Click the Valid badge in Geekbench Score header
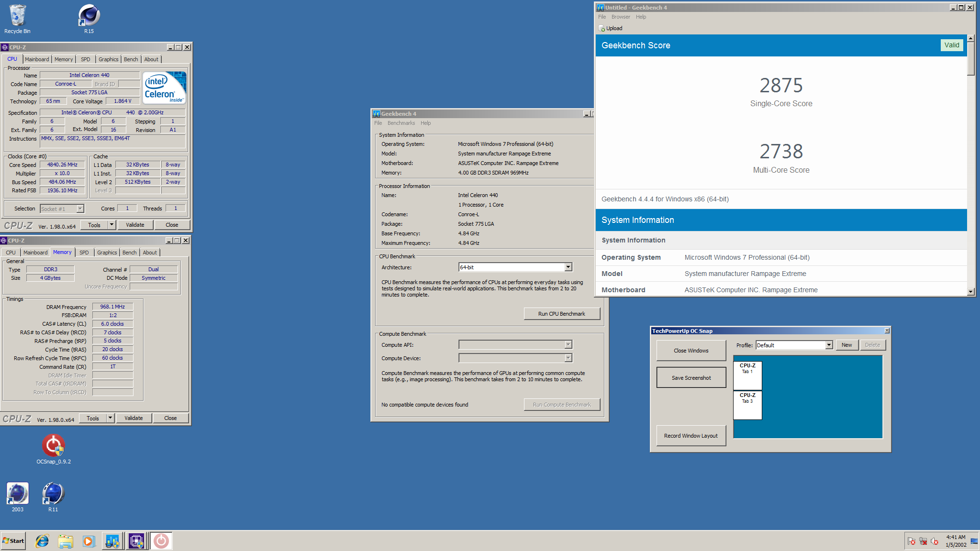This screenshot has height=551, width=980. (x=952, y=45)
